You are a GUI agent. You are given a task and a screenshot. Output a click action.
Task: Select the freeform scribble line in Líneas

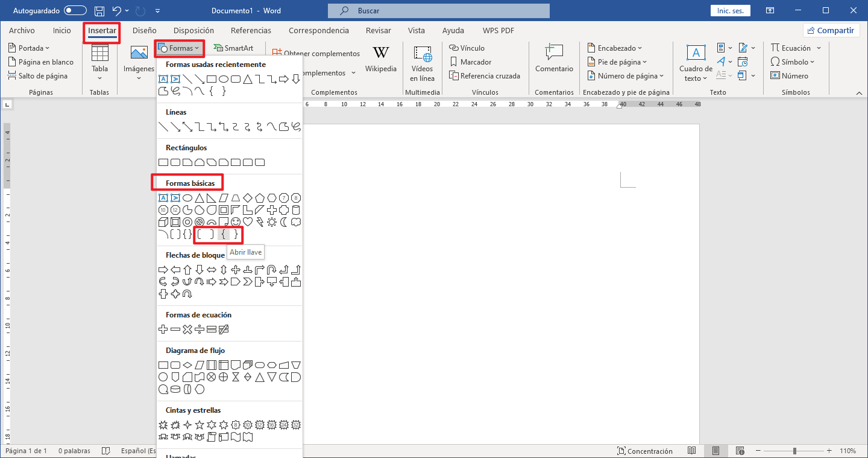click(x=296, y=127)
